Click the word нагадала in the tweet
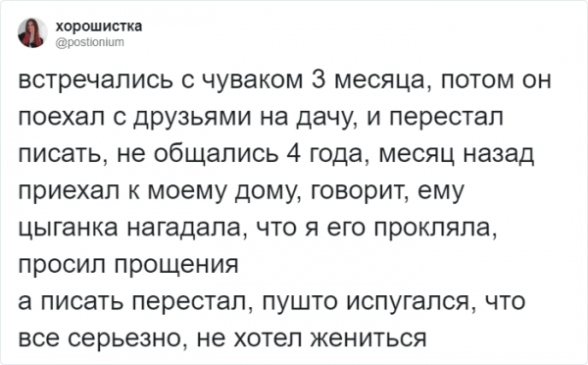 tap(184, 229)
